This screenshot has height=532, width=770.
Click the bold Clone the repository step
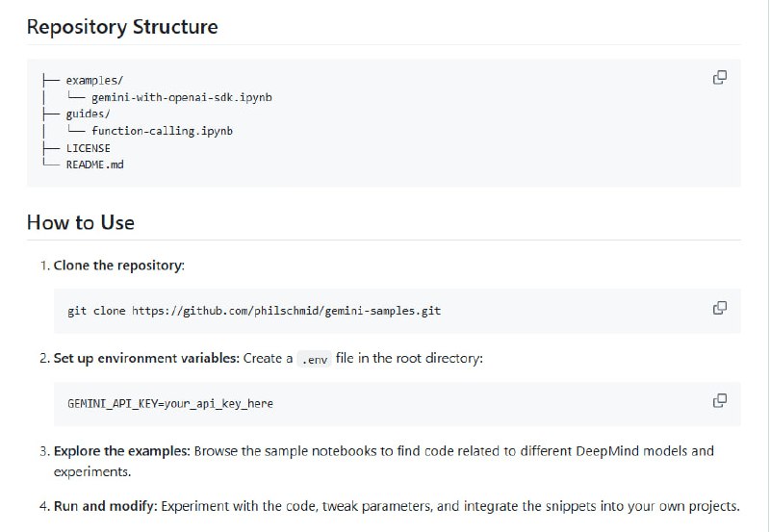click(x=118, y=266)
